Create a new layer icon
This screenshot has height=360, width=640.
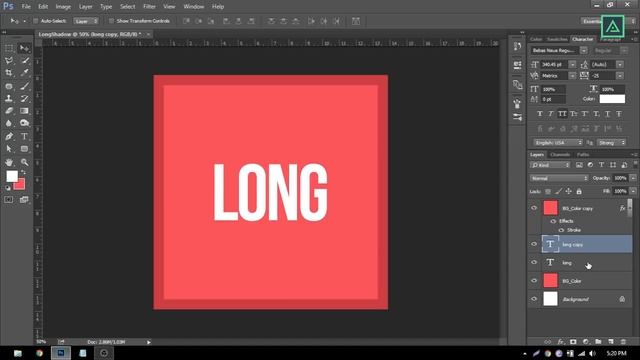pos(611,342)
